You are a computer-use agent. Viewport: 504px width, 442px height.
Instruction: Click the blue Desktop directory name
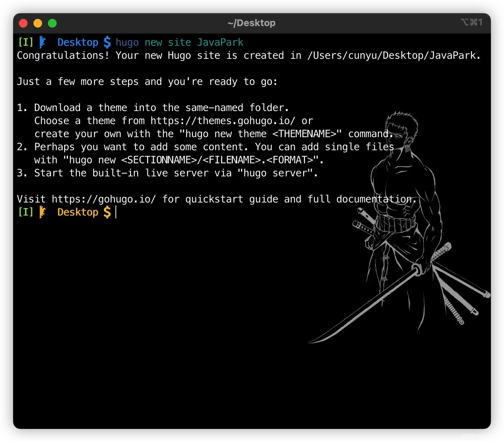point(78,42)
